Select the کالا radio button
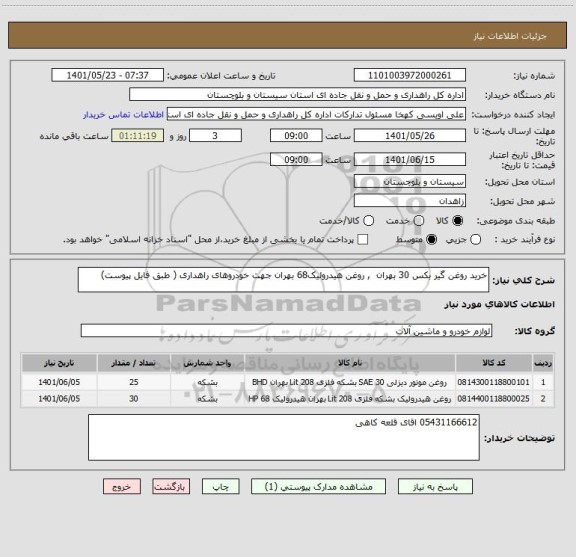Viewport: 576px width, 557px height. click(x=458, y=221)
